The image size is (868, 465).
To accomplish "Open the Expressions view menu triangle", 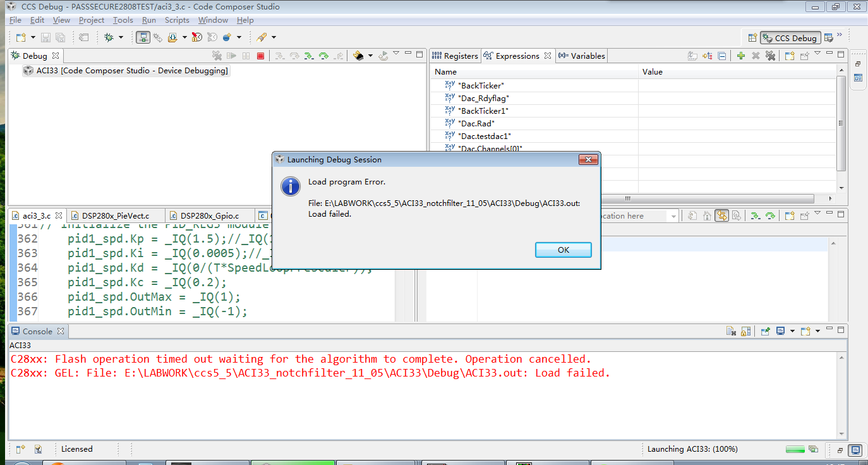I will coord(817,54).
